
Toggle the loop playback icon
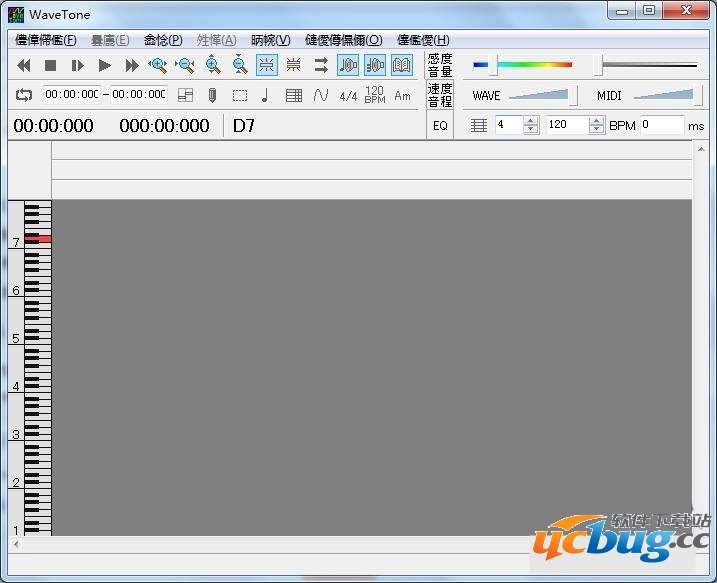24,95
